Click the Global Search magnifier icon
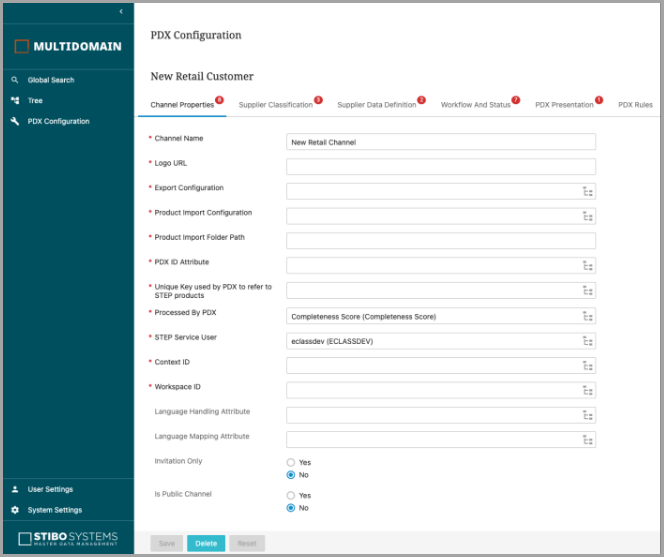 point(15,80)
